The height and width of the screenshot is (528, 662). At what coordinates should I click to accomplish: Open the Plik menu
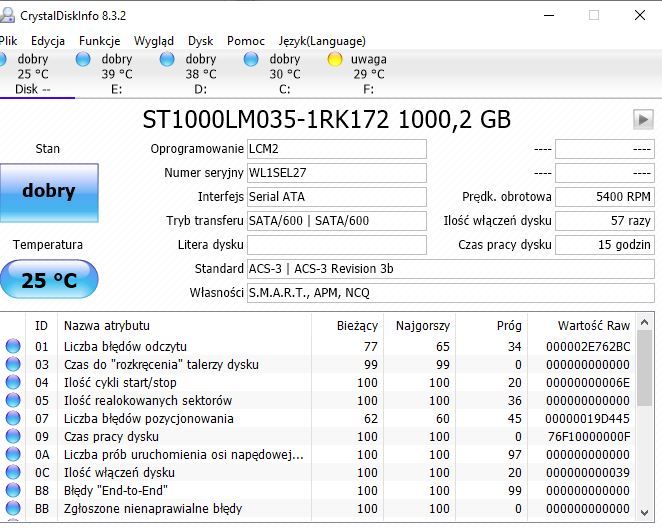(x=8, y=41)
